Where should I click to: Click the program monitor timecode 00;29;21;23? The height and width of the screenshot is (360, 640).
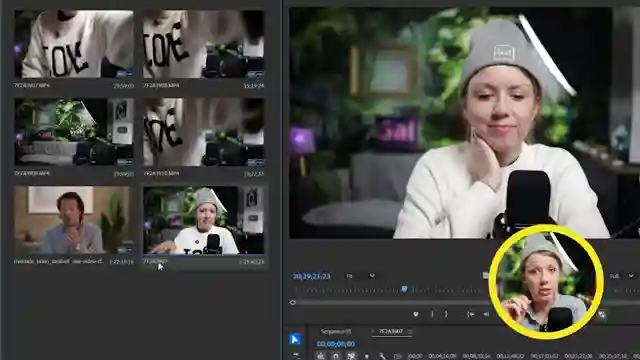coord(311,276)
